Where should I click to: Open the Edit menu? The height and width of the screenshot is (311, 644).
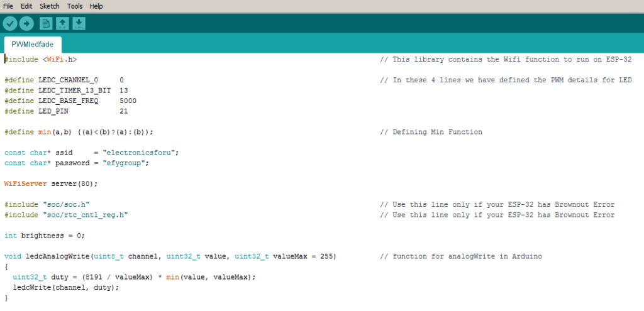pos(26,6)
